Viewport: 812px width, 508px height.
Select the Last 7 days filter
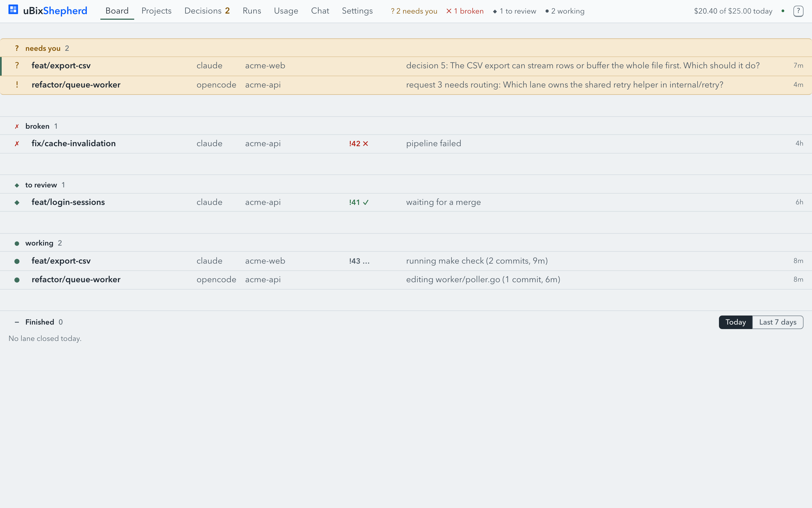coord(778,322)
